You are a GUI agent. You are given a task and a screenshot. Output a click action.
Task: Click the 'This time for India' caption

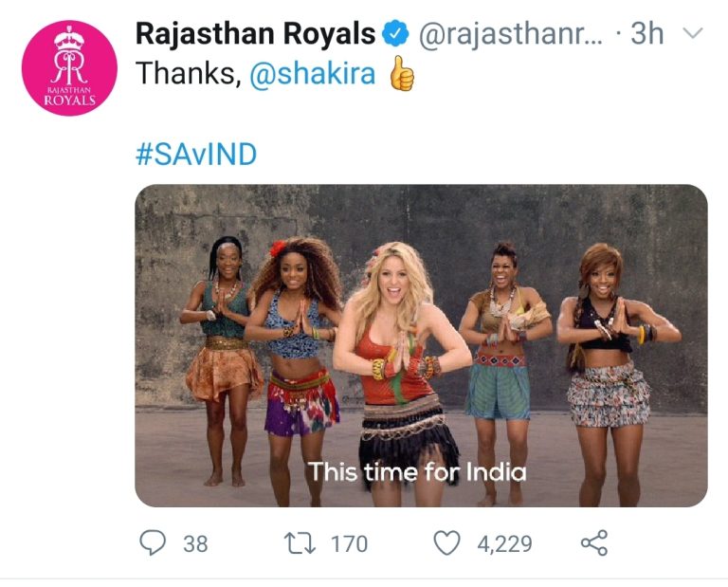[x=415, y=471]
